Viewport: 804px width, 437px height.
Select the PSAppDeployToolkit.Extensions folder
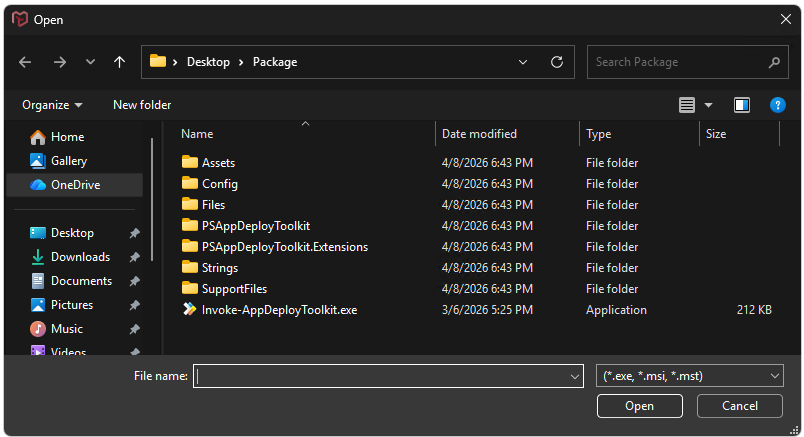click(284, 247)
